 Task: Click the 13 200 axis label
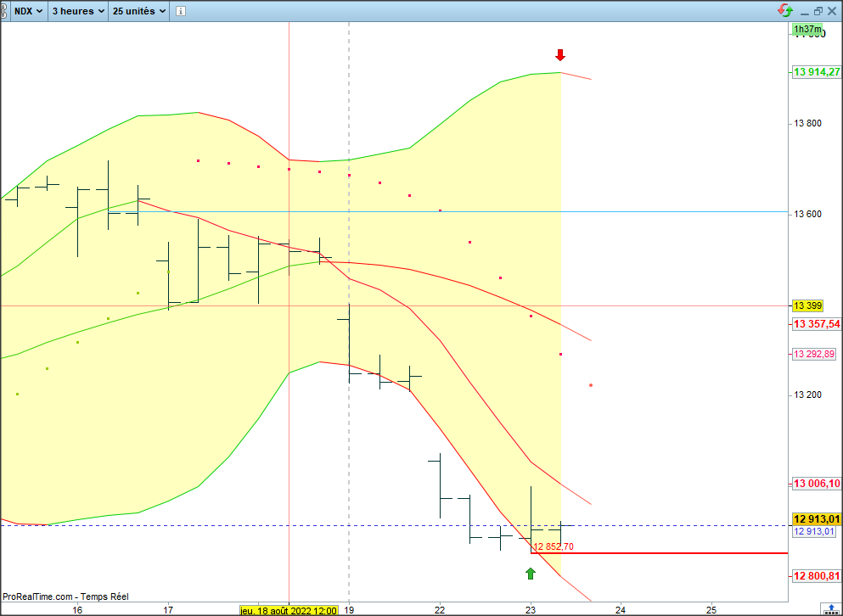pyautogui.click(x=807, y=395)
